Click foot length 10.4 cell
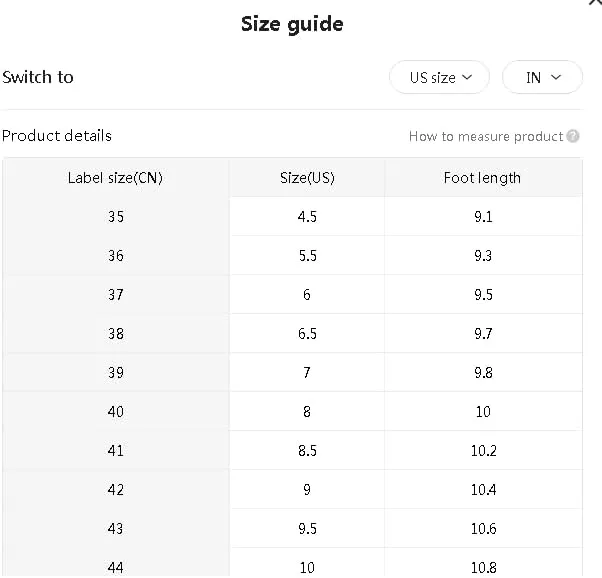Viewport: 602px width, 578px height. pos(483,490)
